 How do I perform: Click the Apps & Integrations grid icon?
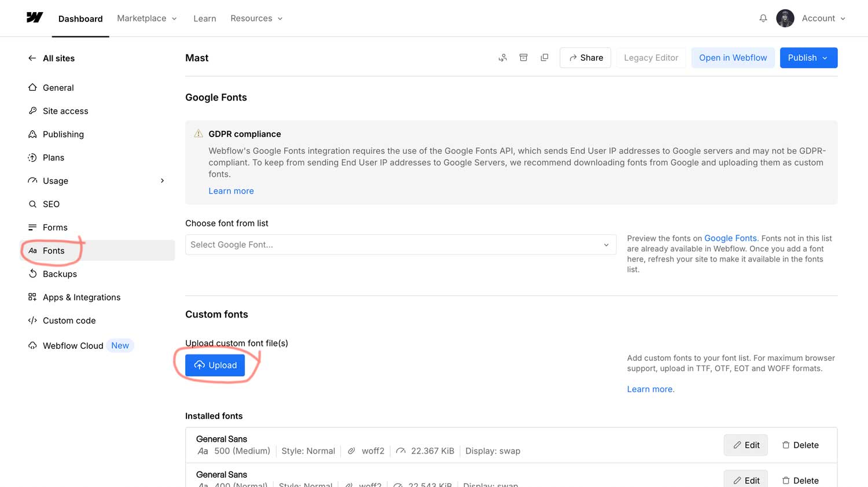tap(32, 297)
